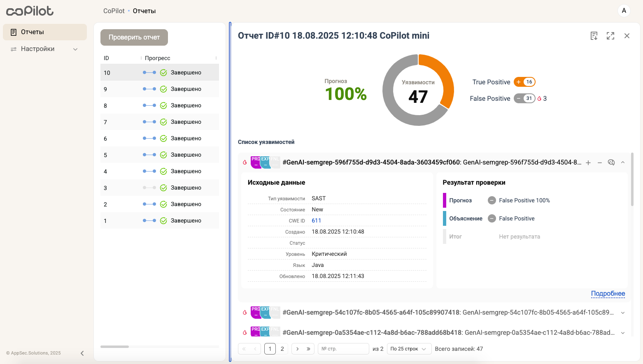Select report row with ID 8
Screen dimensions: 643x364
click(x=160, y=105)
